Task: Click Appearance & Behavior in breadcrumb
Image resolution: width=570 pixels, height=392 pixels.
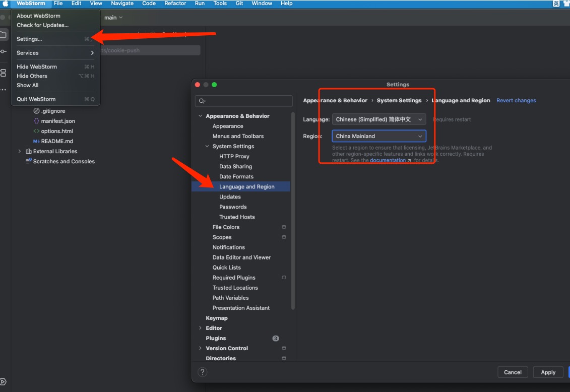Action: click(335, 101)
